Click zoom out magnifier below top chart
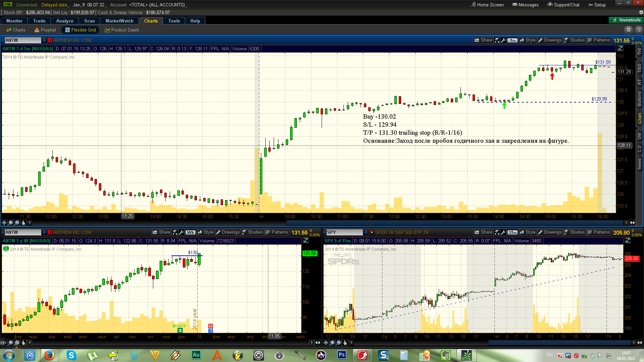 [x=17, y=223]
